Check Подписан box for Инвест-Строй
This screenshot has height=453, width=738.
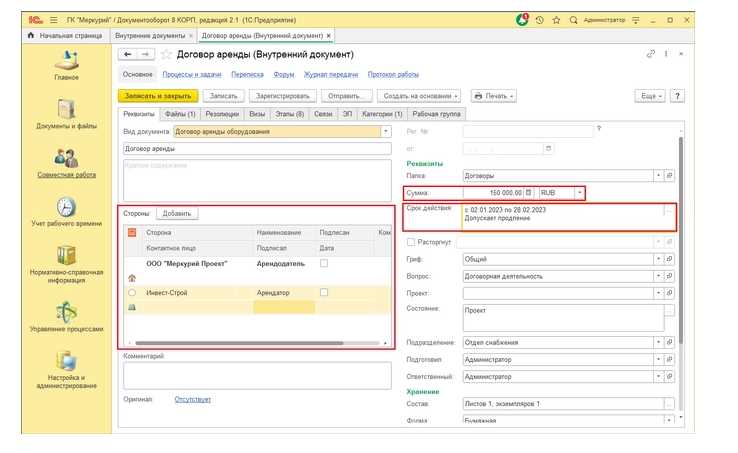coord(324,292)
